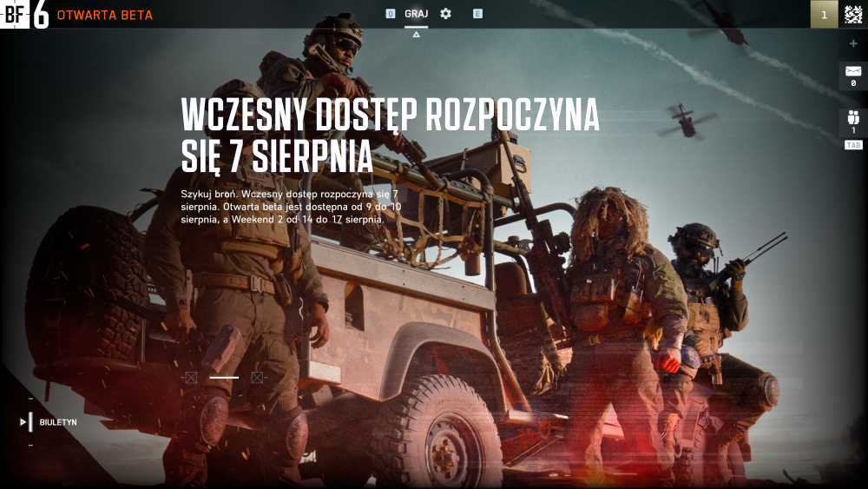Screen dimensions: 868x489
Task: Open the WCZESNY DOSTĘP ROZPOCZYNA headline
Action: (x=391, y=135)
